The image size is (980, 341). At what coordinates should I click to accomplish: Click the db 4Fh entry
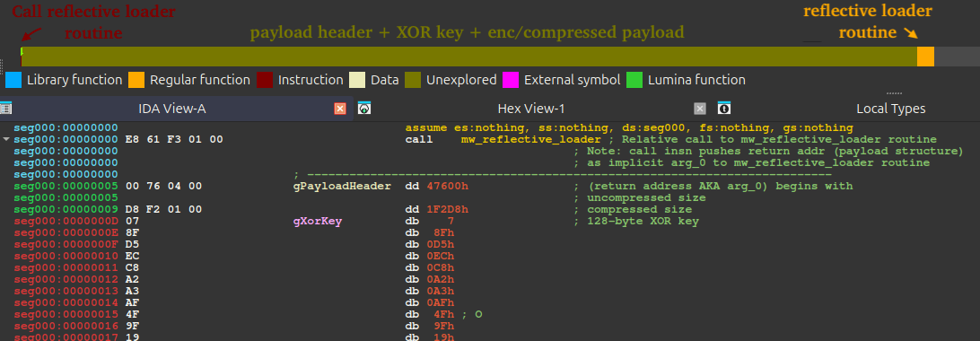[x=429, y=315]
